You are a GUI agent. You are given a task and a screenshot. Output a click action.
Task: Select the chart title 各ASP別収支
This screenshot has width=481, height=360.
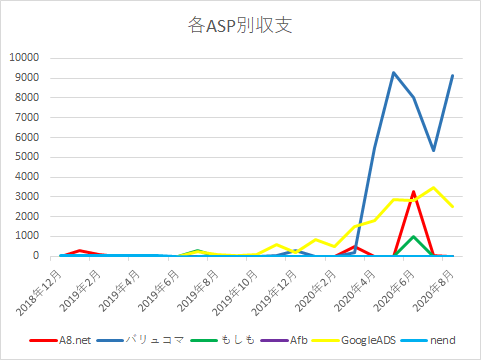click(240, 25)
